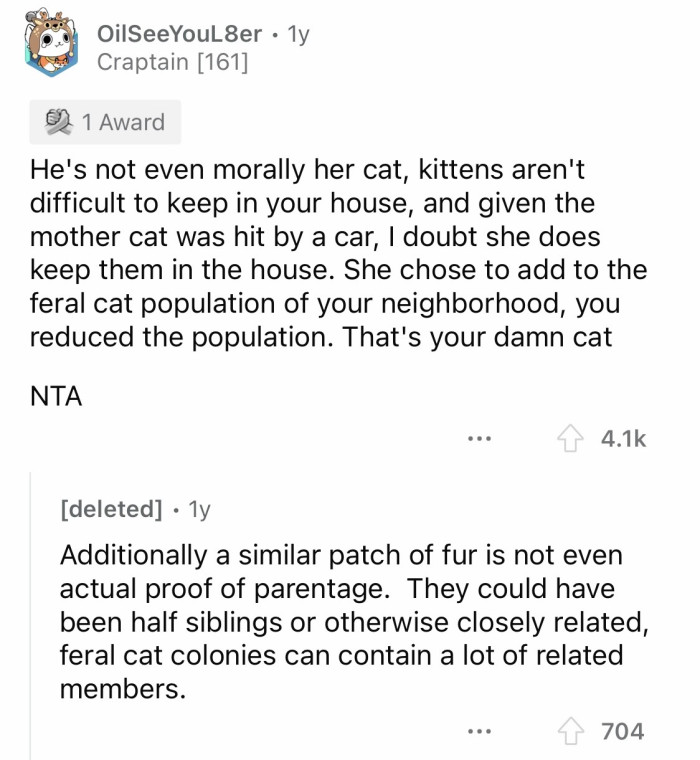The width and height of the screenshot is (700, 760).
Task: Open more options on OilSeeYouL8er's comment
Action: [x=480, y=439]
